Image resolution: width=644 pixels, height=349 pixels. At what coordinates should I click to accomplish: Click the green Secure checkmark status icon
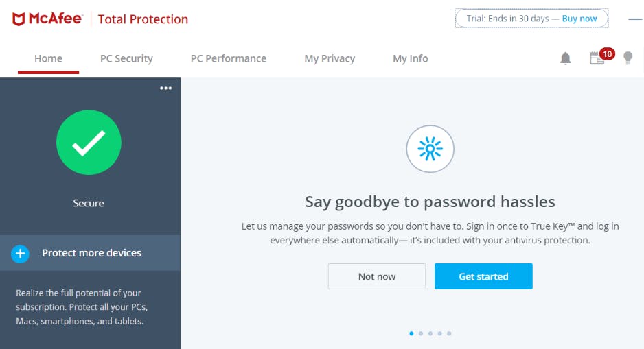point(89,143)
